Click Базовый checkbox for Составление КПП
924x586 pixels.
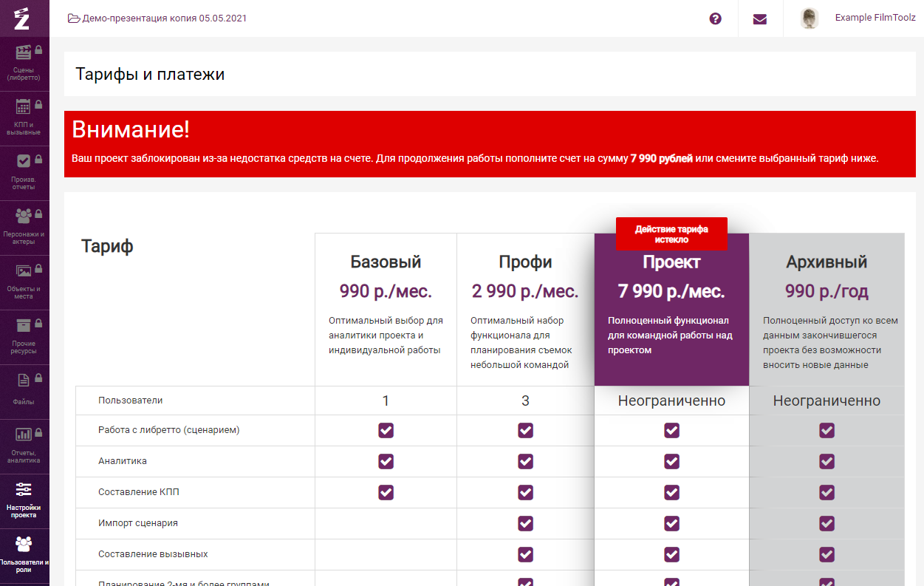pyautogui.click(x=386, y=492)
